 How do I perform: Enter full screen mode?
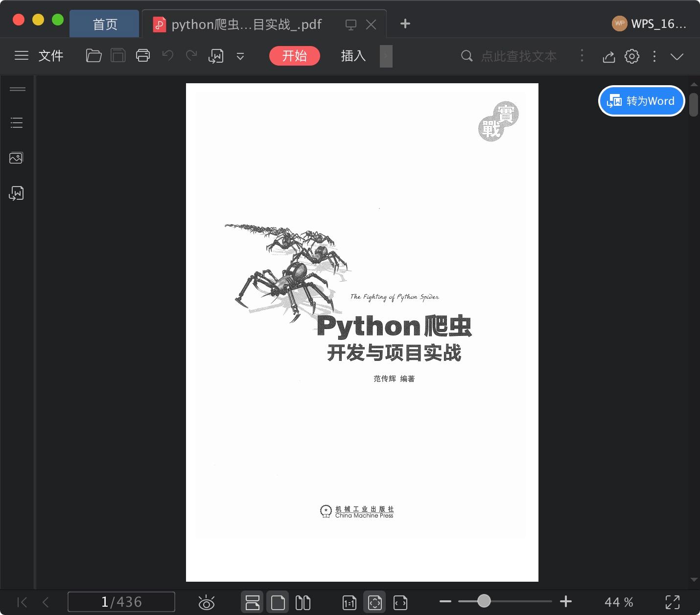673,602
